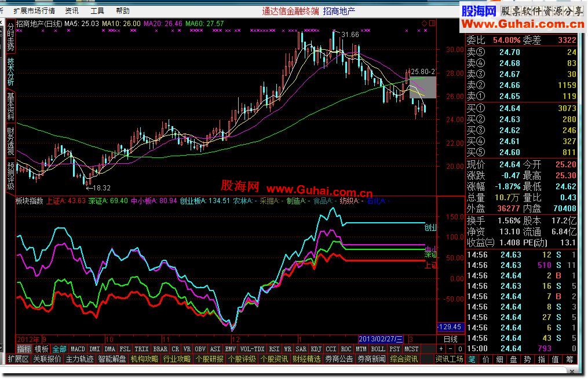
Task: Apply the KDJ indicator
Action: [x=316, y=349]
